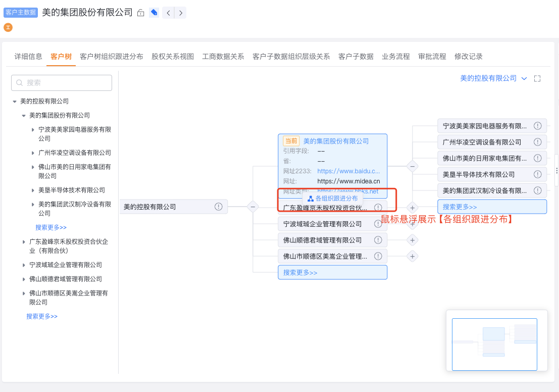
Task: Click the side panel handle at right edge
Action: [556, 171]
